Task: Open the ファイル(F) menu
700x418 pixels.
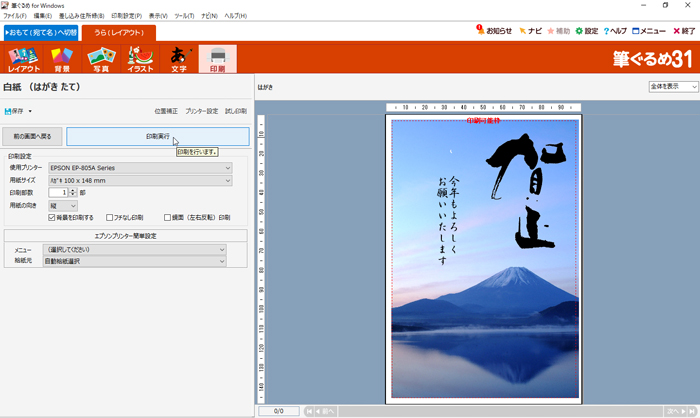Action: 14,16
